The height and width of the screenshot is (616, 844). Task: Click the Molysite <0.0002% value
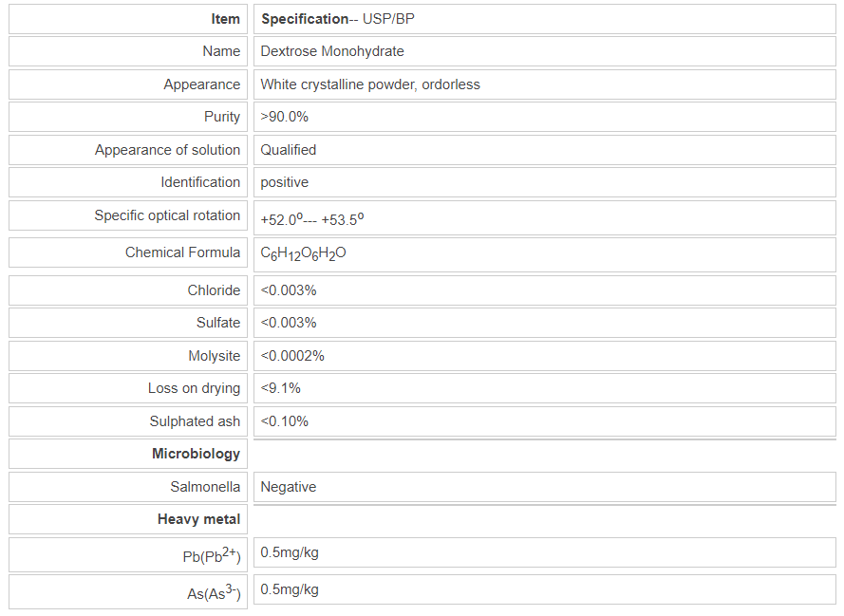coord(292,356)
